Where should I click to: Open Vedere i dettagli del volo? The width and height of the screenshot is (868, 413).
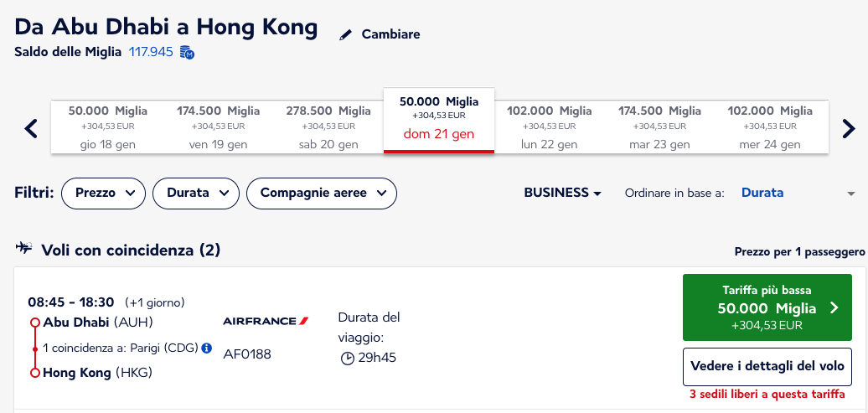767,366
